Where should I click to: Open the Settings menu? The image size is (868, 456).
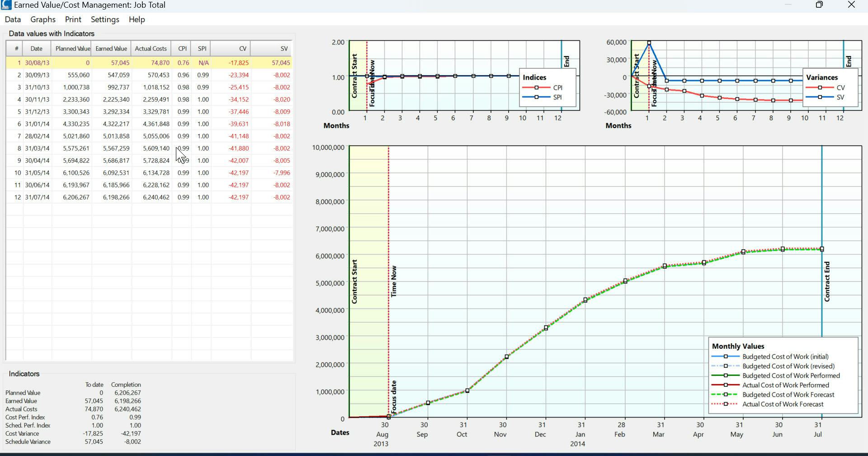pyautogui.click(x=105, y=19)
